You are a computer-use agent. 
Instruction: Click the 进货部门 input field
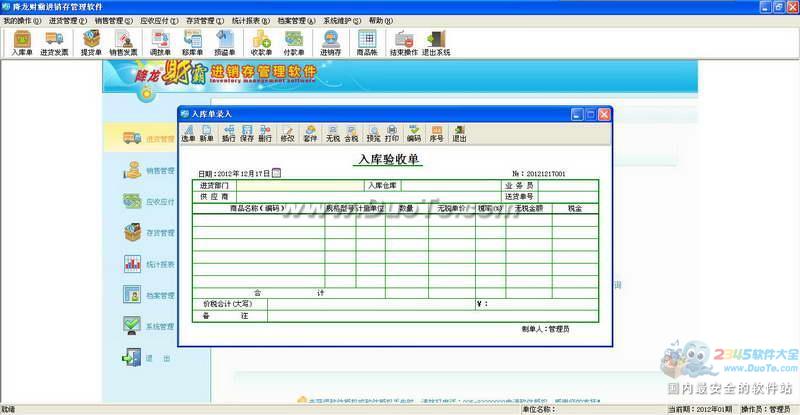[300, 185]
